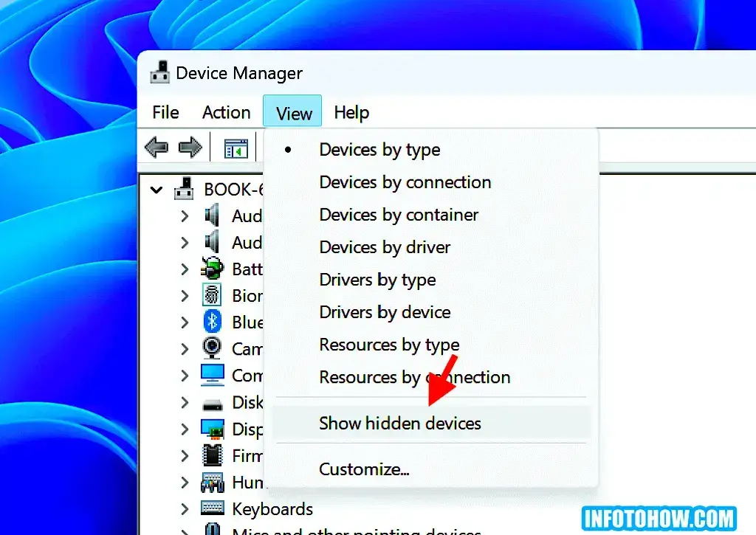This screenshot has width=756, height=535.
Task: Expand the Keyboards node chevron
Action: coord(185,508)
